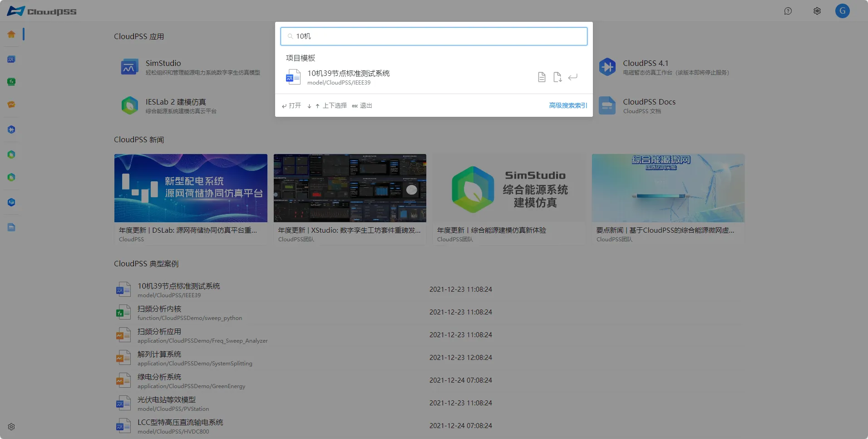Open typical case 扫频分析内核
The image size is (868, 439).
[x=159, y=309]
